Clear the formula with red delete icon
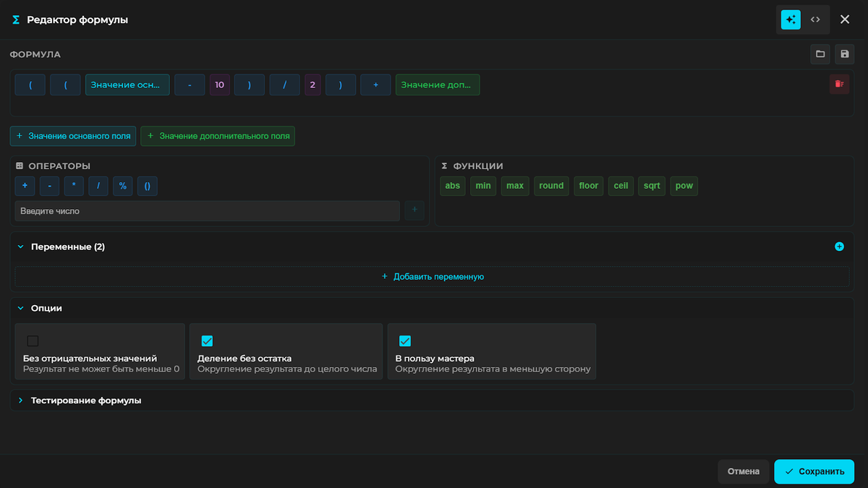The height and width of the screenshot is (488, 868). (x=839, y=85)
